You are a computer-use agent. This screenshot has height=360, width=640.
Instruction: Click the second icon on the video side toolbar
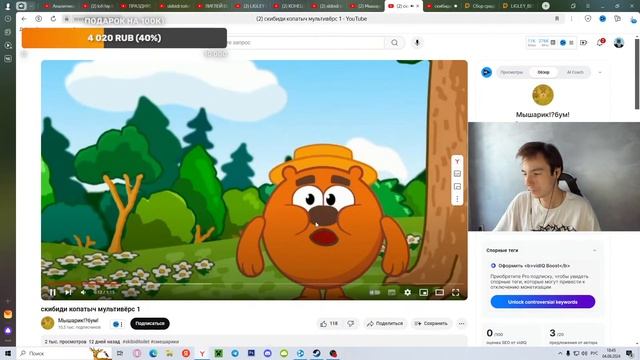(x=457, y=174)
